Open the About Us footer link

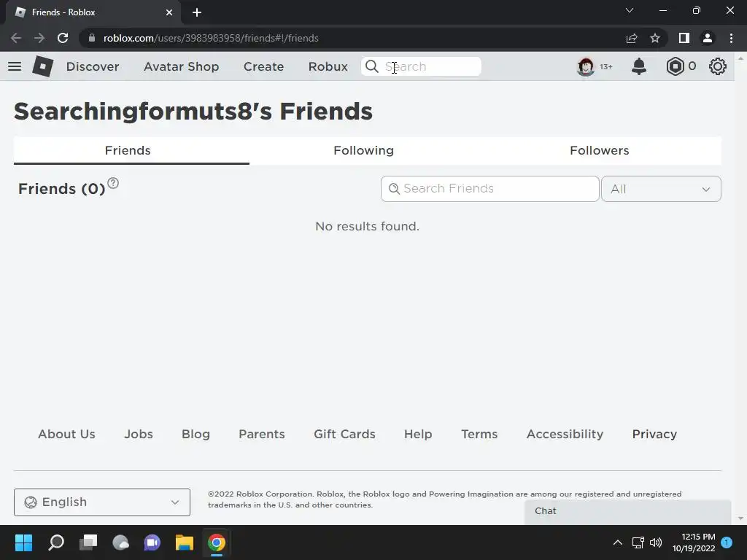(x=66, y=435)
